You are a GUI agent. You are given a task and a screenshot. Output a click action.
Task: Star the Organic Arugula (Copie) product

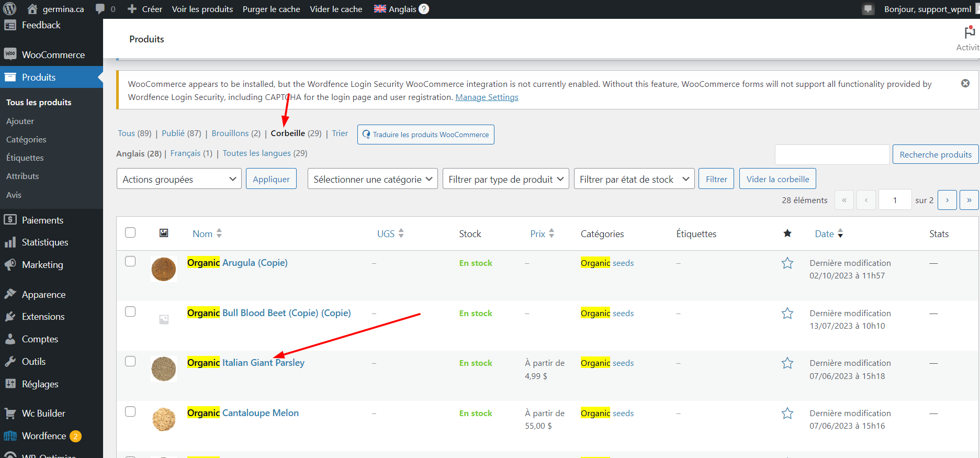coord(787,263)
